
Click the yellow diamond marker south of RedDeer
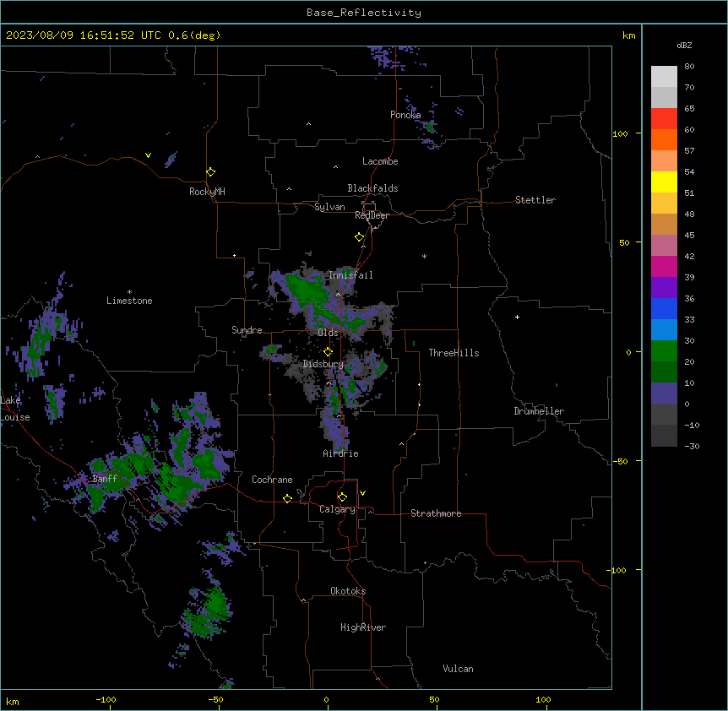coord(360,237)
